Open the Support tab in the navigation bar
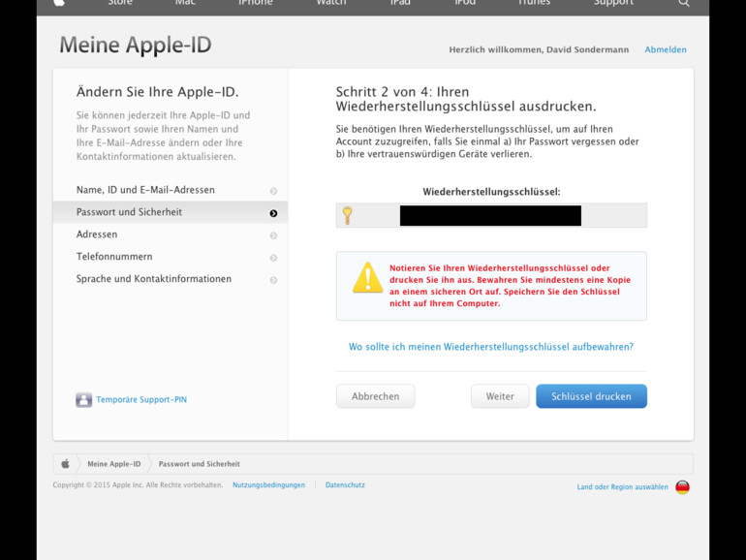746x560 pixels. 613,3
